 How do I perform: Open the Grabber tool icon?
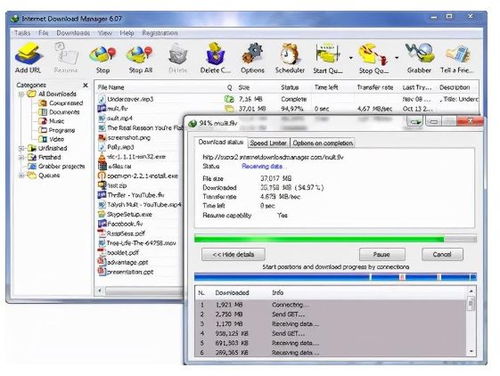tap(419, 53)
